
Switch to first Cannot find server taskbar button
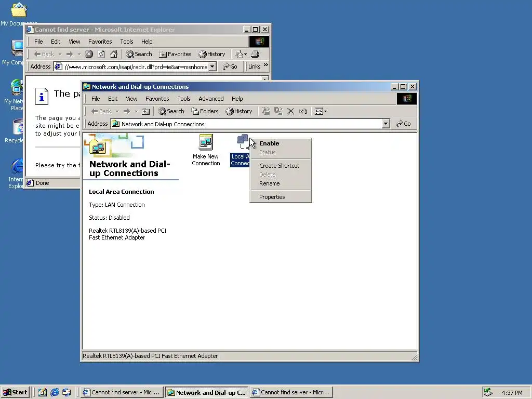[x=122, y=392]
